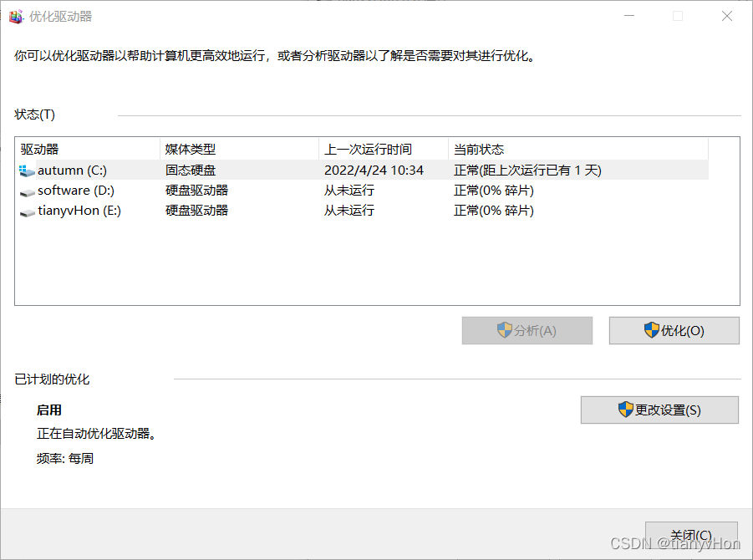Sort by 当前状态 column header
This screenshot has width=753, height=560.
pos(578,150)
